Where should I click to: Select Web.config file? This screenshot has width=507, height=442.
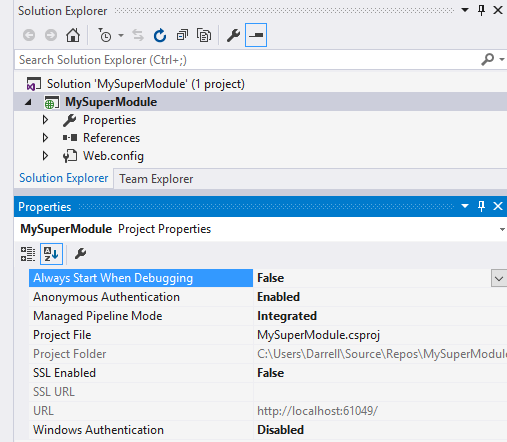[113, 156]
